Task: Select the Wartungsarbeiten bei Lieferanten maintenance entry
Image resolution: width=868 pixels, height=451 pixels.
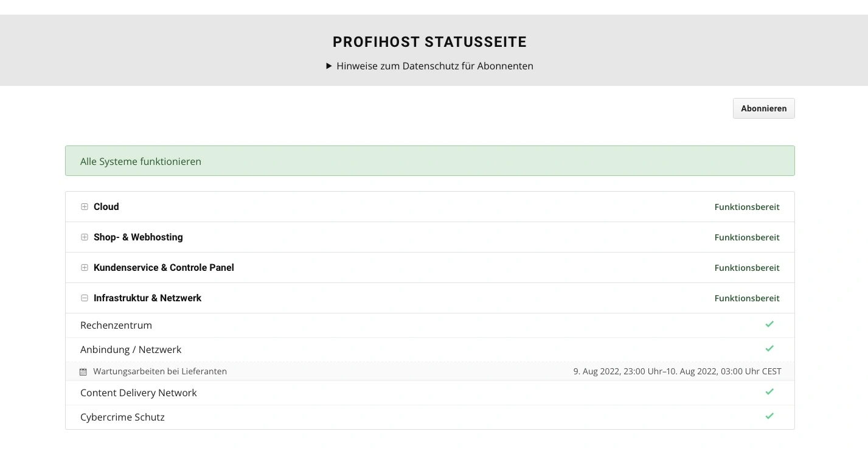Action: pos(160,371)
